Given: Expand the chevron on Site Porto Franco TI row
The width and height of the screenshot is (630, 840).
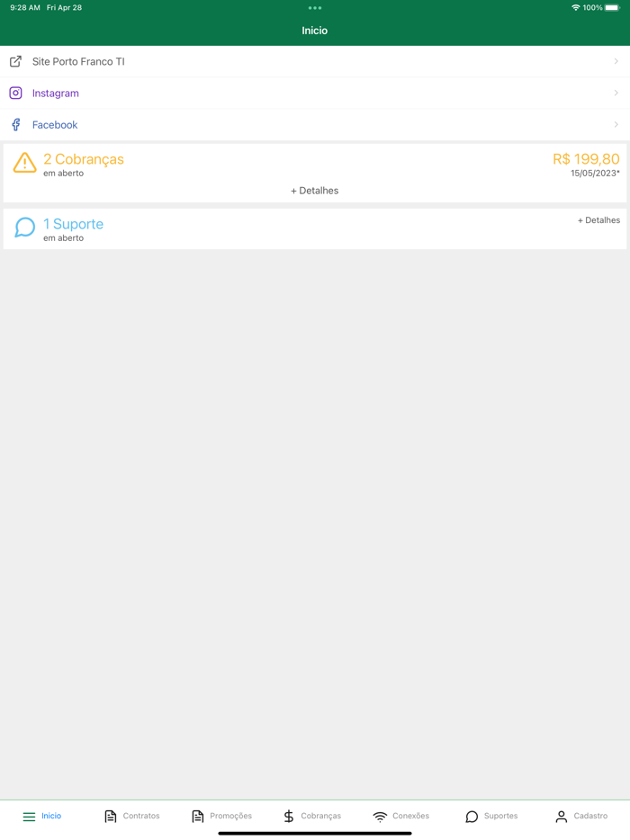Looking at the screenshot, I should [x=616, y=62].
